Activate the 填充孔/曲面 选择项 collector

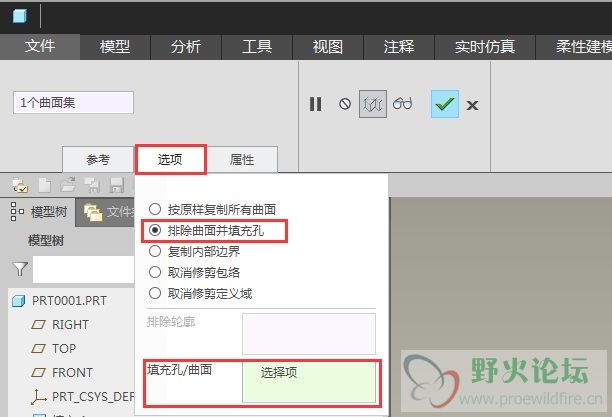pos(309,382)
